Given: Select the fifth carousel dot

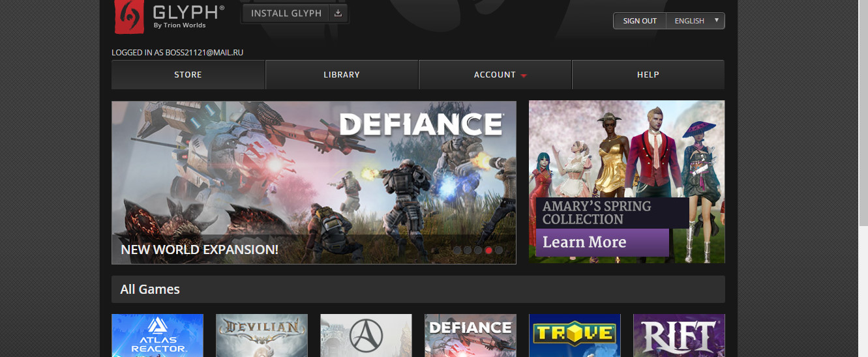Looking at the screenshot, I should 499,250.
